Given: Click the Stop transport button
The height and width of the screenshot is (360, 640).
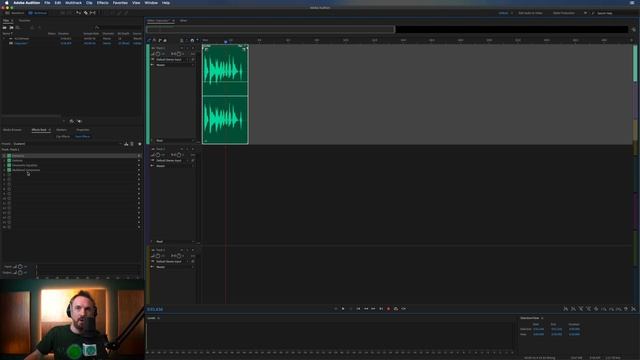Looking at the screenshot, I should (x=336, y=309).
